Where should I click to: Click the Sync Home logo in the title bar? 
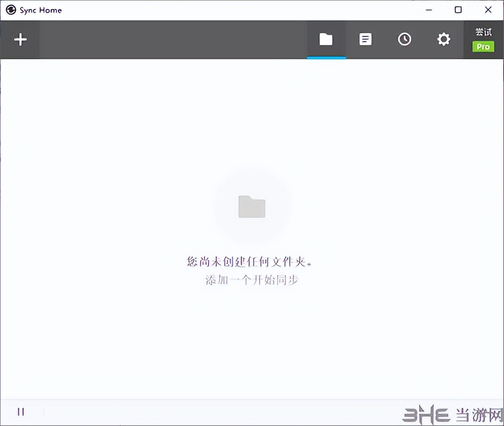click(11, 9)
